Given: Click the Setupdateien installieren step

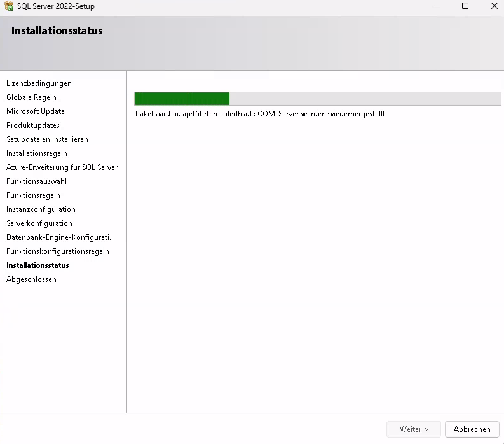Looking at the screenshot, I should 47,139.
